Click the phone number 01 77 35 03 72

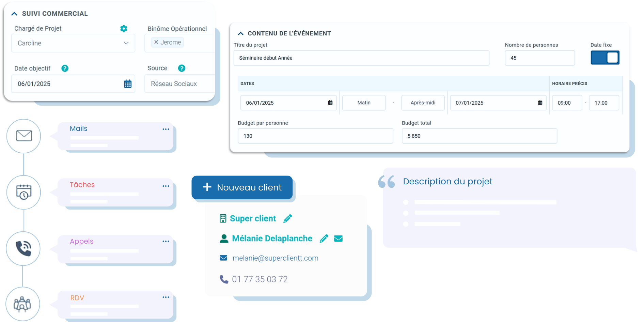point(260,279)
